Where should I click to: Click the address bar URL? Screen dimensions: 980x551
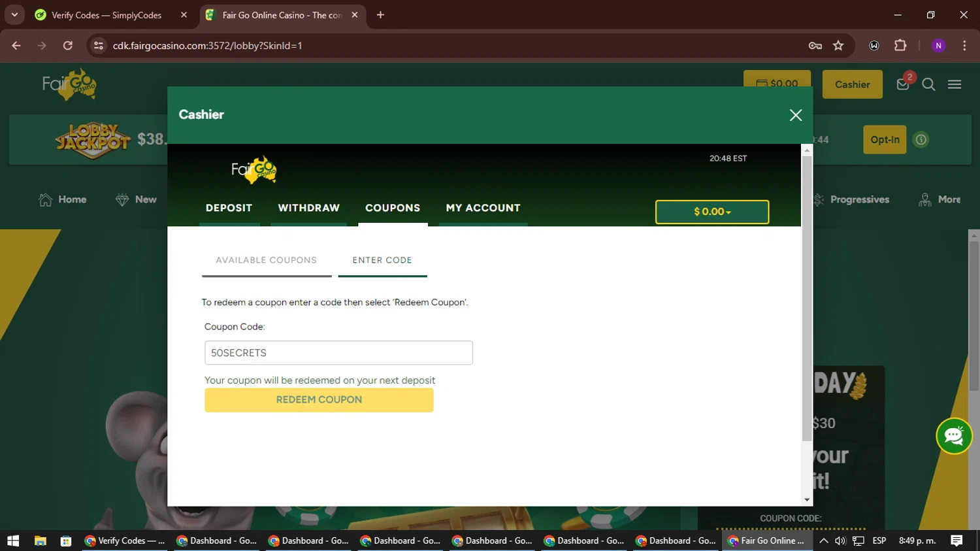[x=207, y=46]
